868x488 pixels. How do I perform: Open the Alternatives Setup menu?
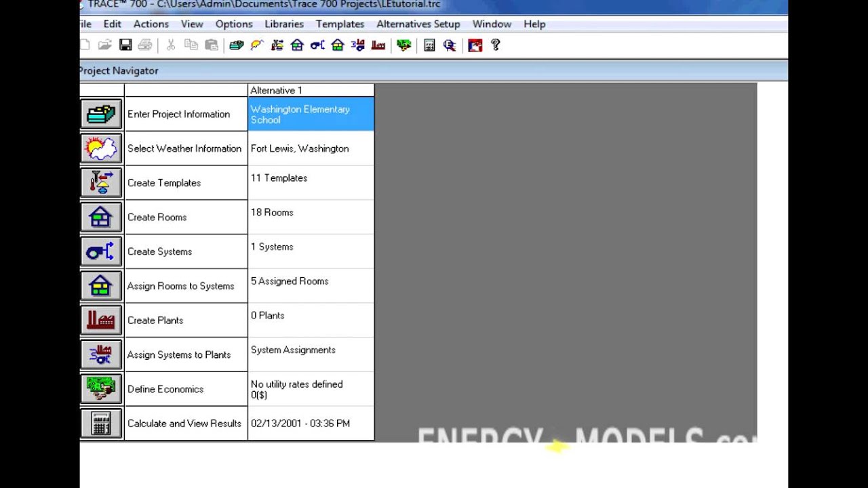click(418, 24)
